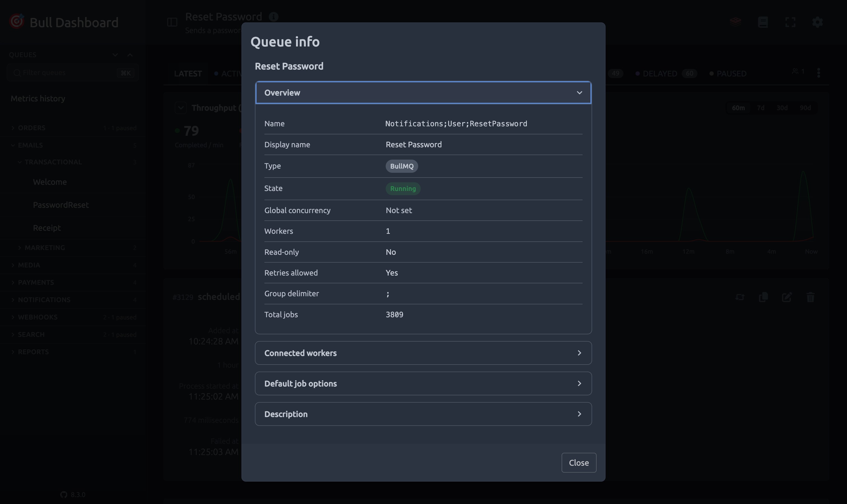Delete job #3129 trash icon
Image resolution: width=847 pixels, height=504 pixels.
click(810, 297)
